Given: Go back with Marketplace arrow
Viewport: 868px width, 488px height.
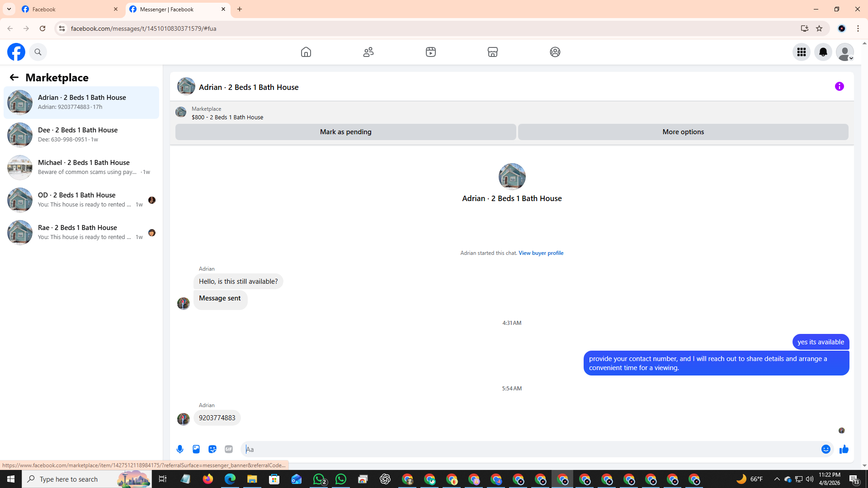Looking at the screenshot, I should (14, 78).
